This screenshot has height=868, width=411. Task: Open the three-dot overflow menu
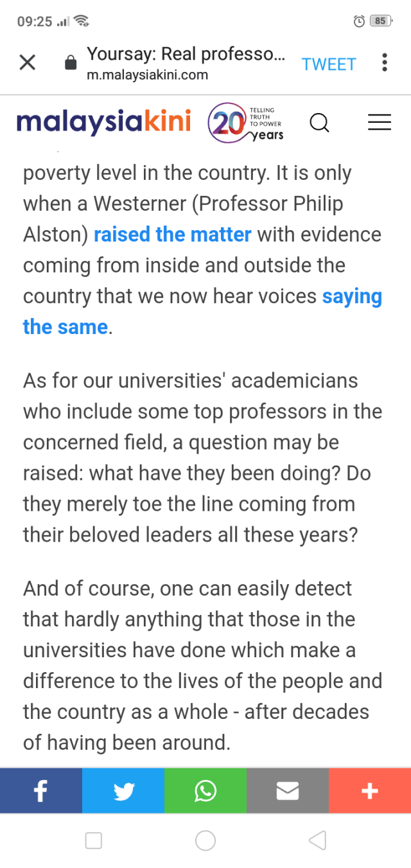(384, 63)
